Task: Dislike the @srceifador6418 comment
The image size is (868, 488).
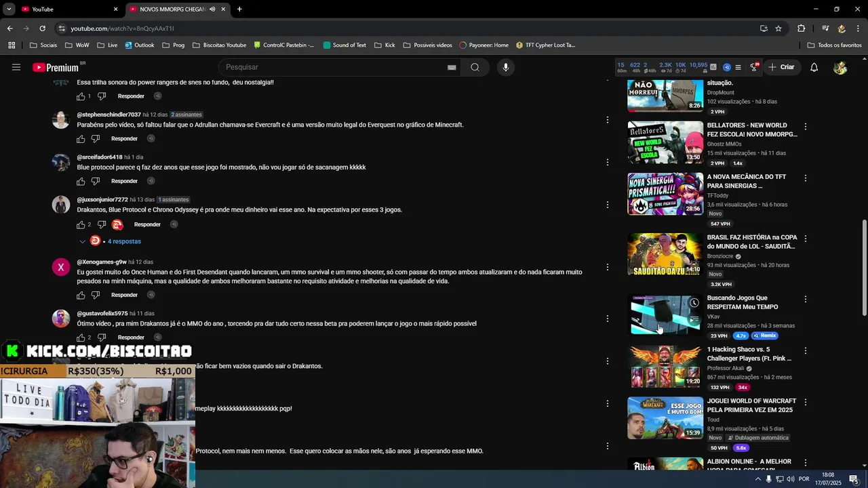Action: [x=96, y=182]
